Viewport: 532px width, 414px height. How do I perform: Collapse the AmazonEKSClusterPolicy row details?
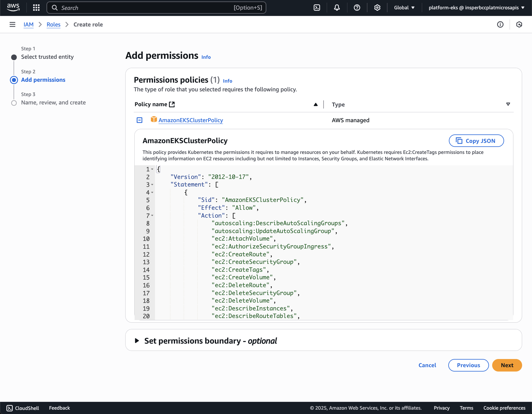[x=140, y=120]
